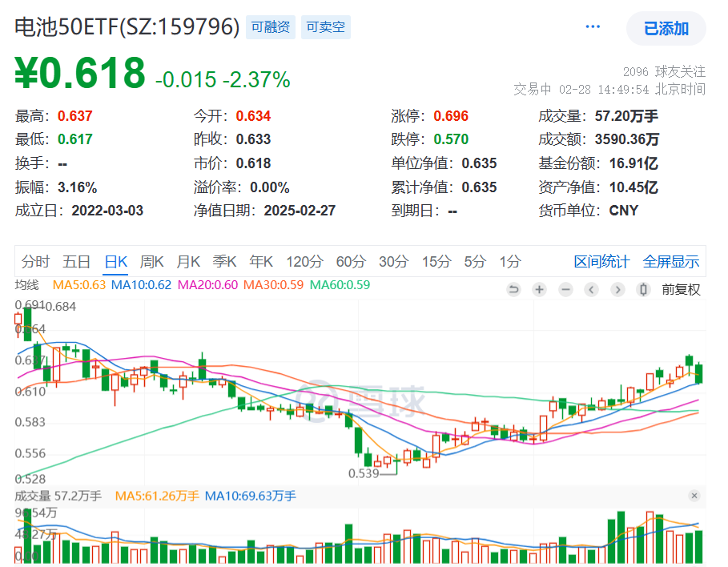Switch to the 分时 chart tab
This screenshot has height=567, width=728.
tap(34, 261)
